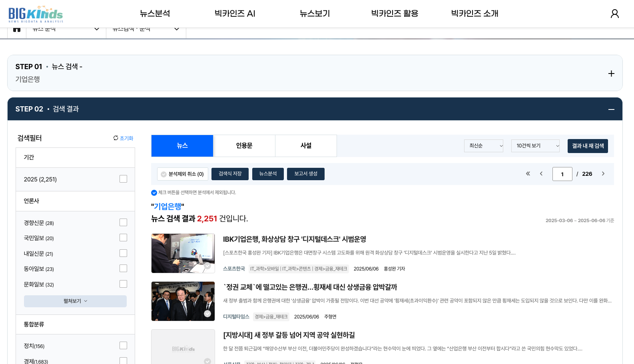This screenshot has width=634, height=364.
Task: Check the 동아일보 filter
Action: 123,269
